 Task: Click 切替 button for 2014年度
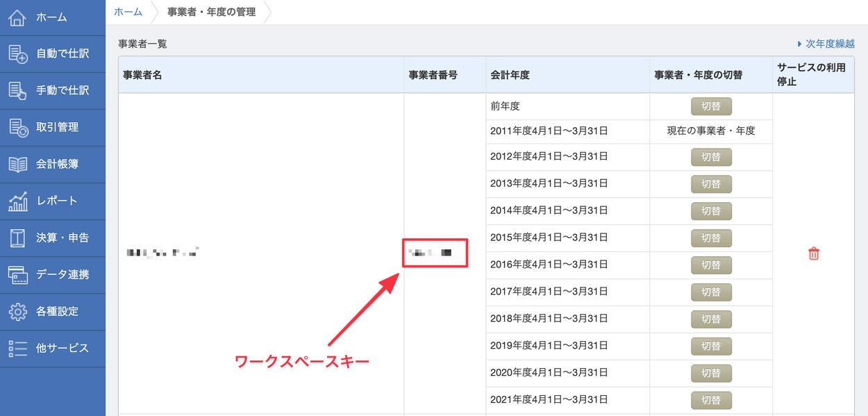point(711,211)
